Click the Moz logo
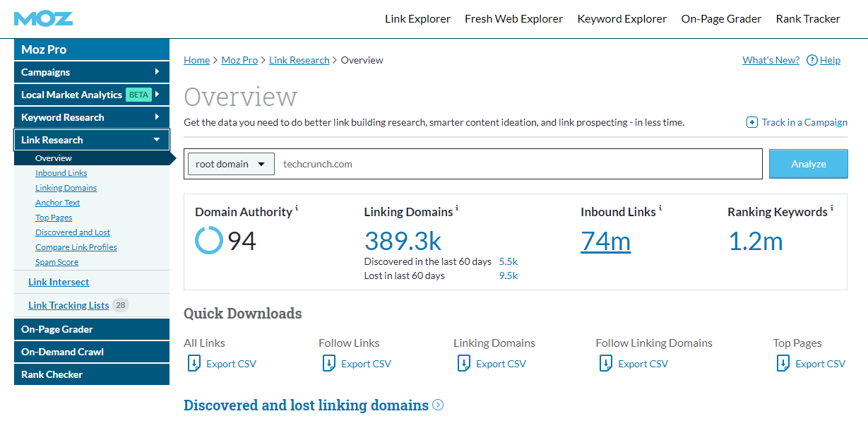The image size is (868, 433). 43,18
